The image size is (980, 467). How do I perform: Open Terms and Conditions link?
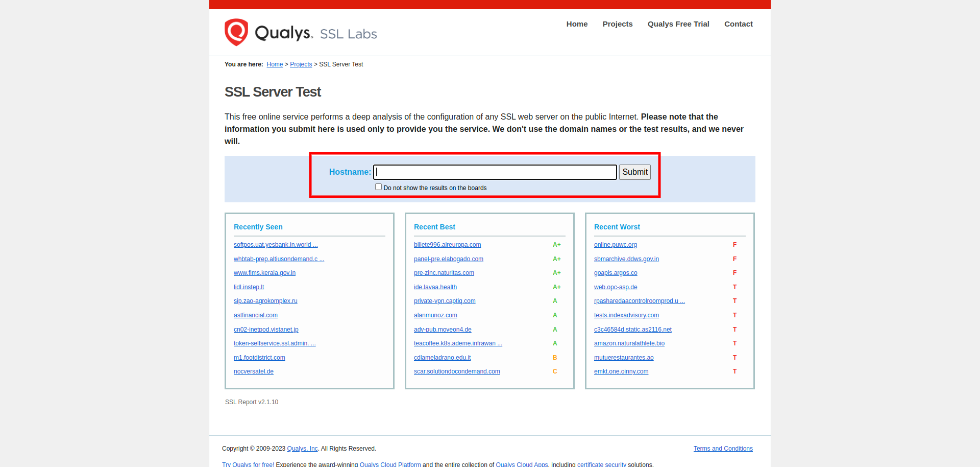[723, 449]
